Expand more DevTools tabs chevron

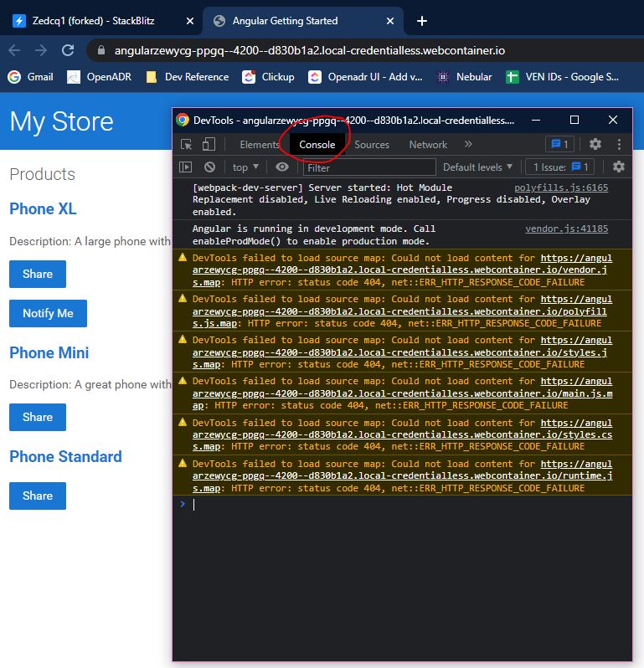[468, 144]
